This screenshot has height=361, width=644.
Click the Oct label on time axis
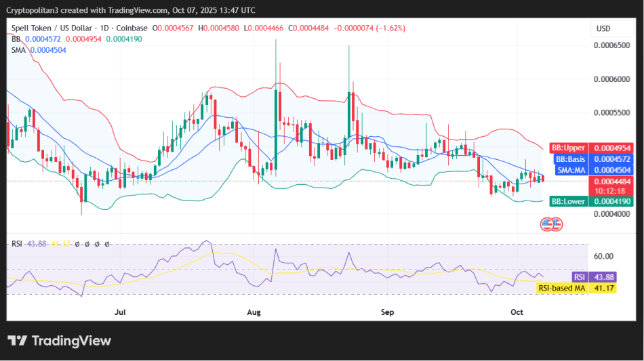tap(517, 312)
